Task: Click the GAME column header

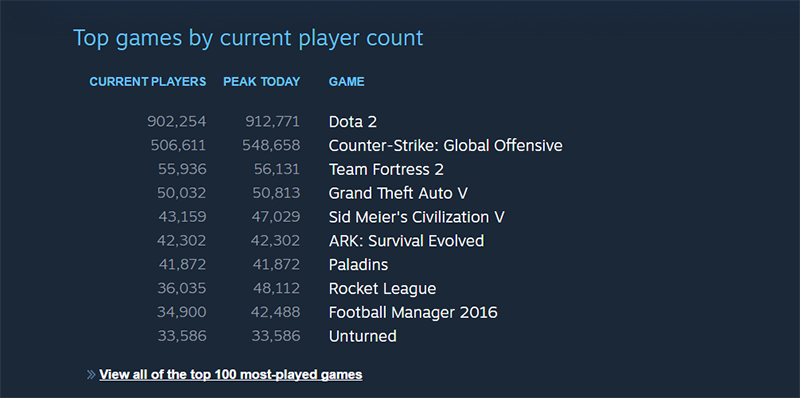Action: pos(346,82)
